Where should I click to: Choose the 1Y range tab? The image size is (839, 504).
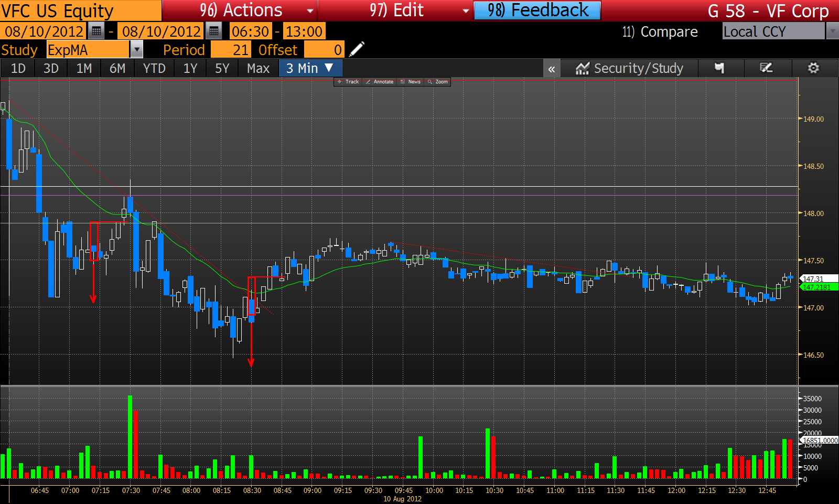coord(190,68)
